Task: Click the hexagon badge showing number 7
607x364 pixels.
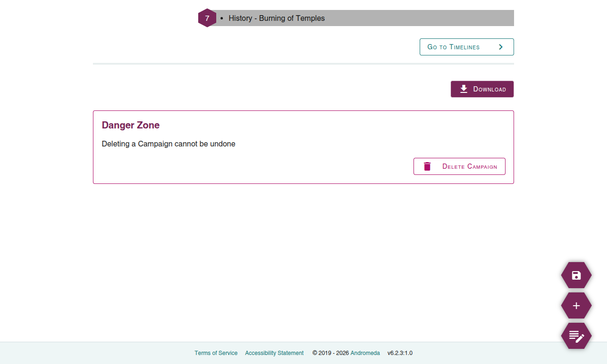Action: pos(207,18)
